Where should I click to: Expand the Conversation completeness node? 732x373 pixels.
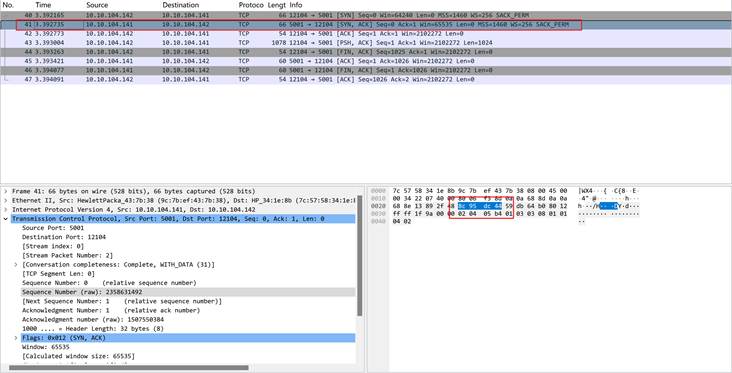pos(17,265)
